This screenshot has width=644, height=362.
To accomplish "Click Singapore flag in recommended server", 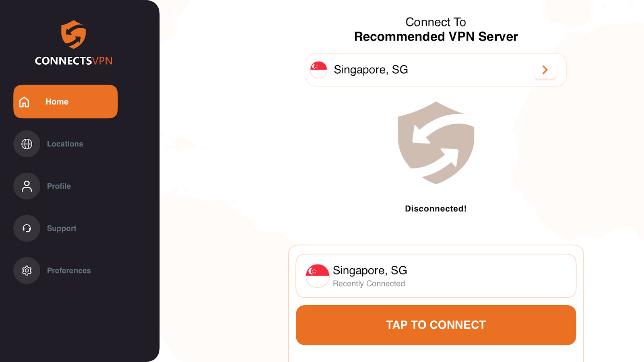I will click(x=319, y=70).
